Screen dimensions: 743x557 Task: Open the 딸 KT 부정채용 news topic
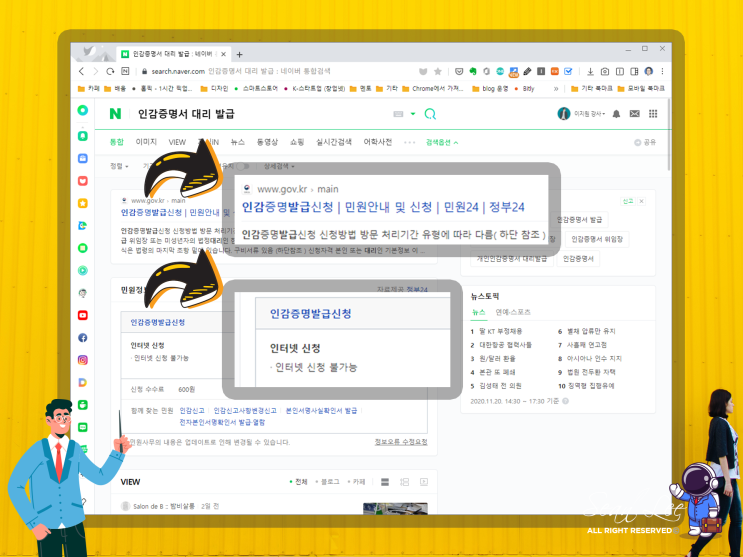(x=500, y=331)
